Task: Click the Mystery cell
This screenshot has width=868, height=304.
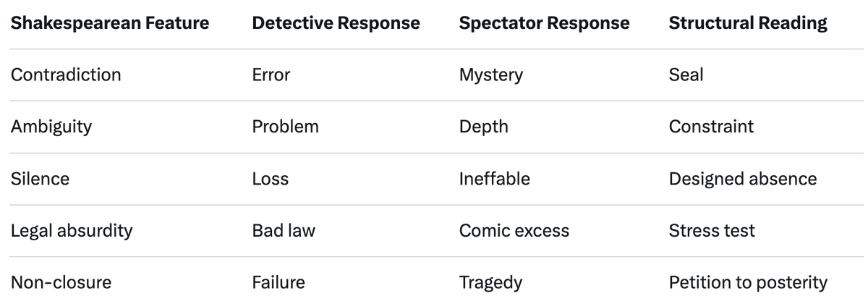Action: [490, 75]
